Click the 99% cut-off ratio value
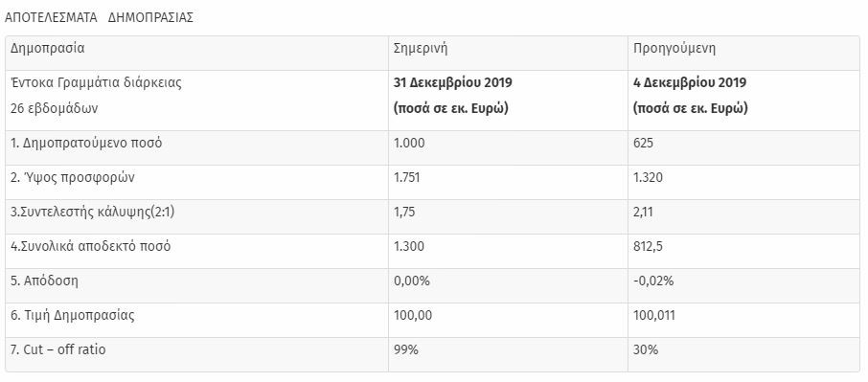The image size is (868, 382). click(x=406, y=350)
